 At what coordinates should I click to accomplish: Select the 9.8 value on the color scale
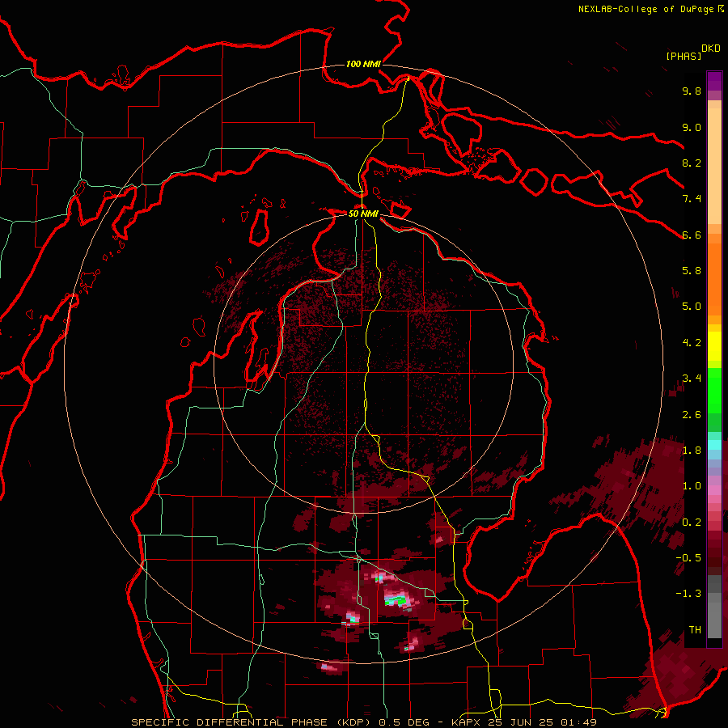[x=692, y=91]
